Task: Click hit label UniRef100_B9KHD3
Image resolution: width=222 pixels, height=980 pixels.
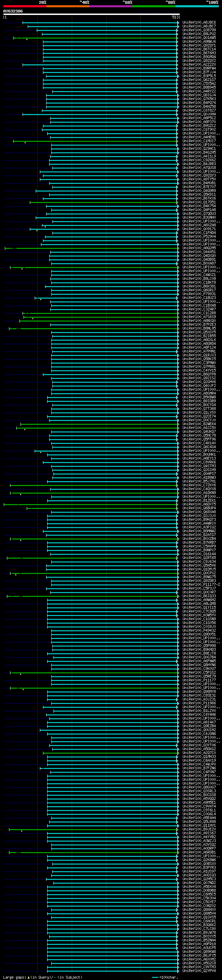Action: (199, 650)
